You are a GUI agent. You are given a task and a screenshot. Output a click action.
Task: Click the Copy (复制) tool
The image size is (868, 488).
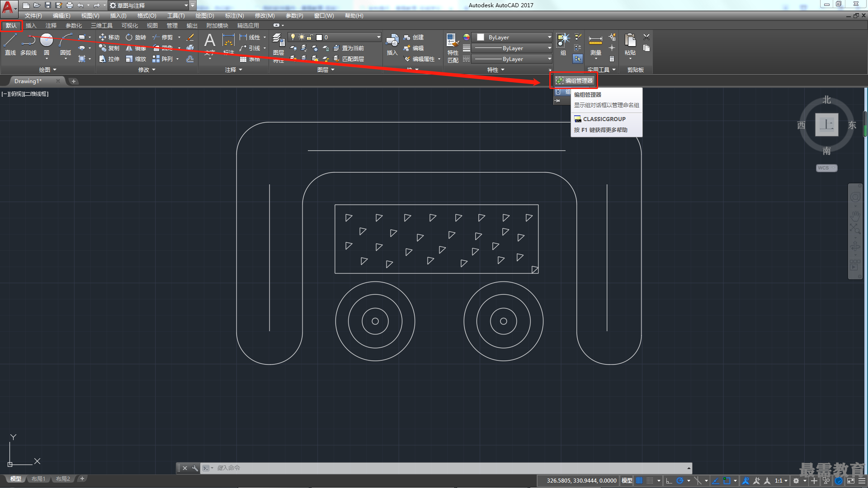[109, 48]
